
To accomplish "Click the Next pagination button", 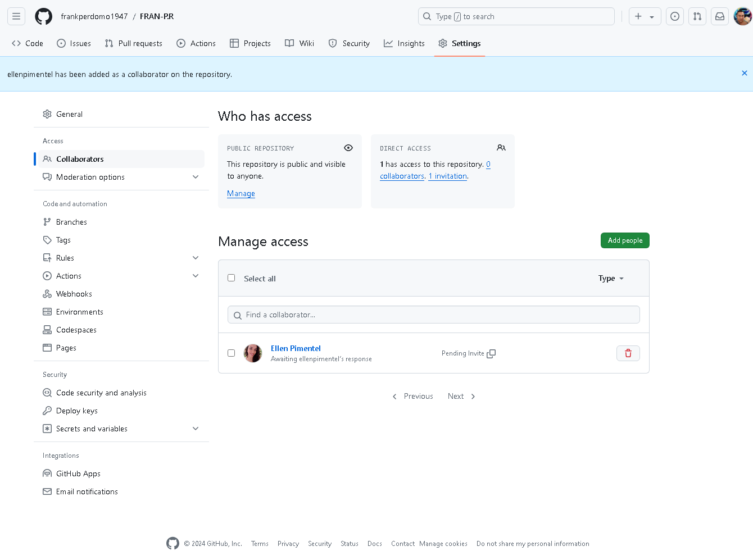I will (x=461, y=396).
